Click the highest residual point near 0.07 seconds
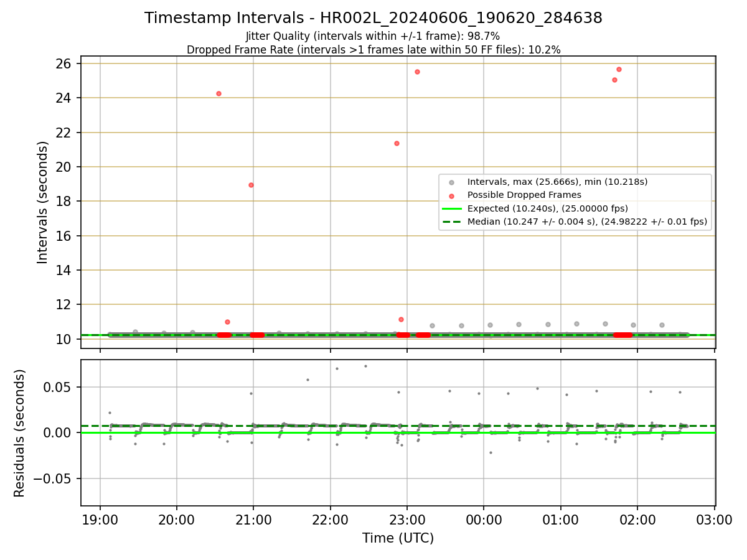The width and height of the screenshot is (747, 560). (x=365, y=366)
